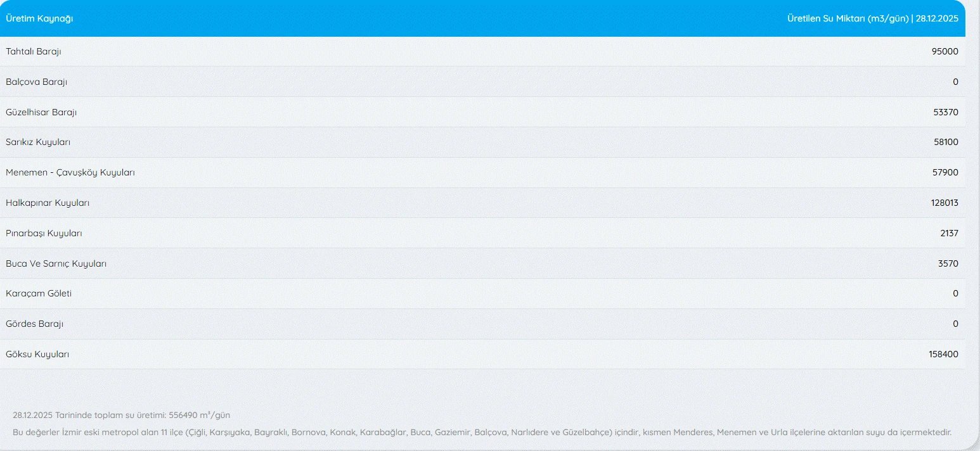
Task: Select the Pınarbaşı Kuyuları row
Action: coord(482,233)
